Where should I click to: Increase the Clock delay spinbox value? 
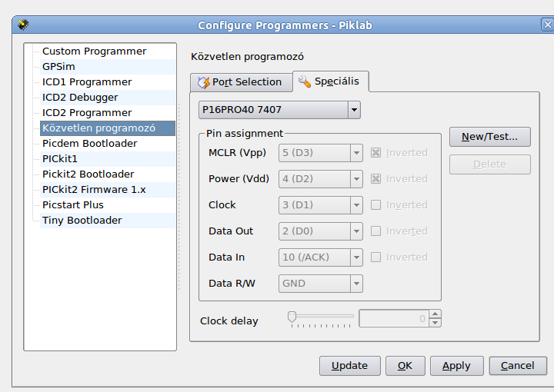click(x=436, y=314)
